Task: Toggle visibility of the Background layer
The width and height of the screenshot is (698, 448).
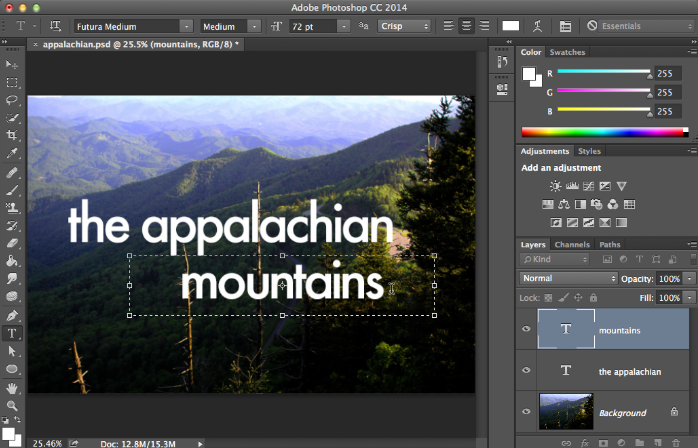Action: pos(526,412)
